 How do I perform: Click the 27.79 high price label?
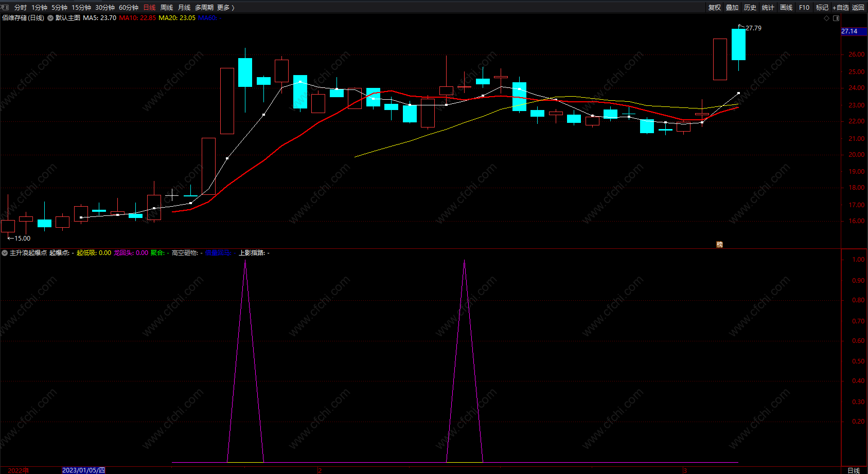(753, 28)
